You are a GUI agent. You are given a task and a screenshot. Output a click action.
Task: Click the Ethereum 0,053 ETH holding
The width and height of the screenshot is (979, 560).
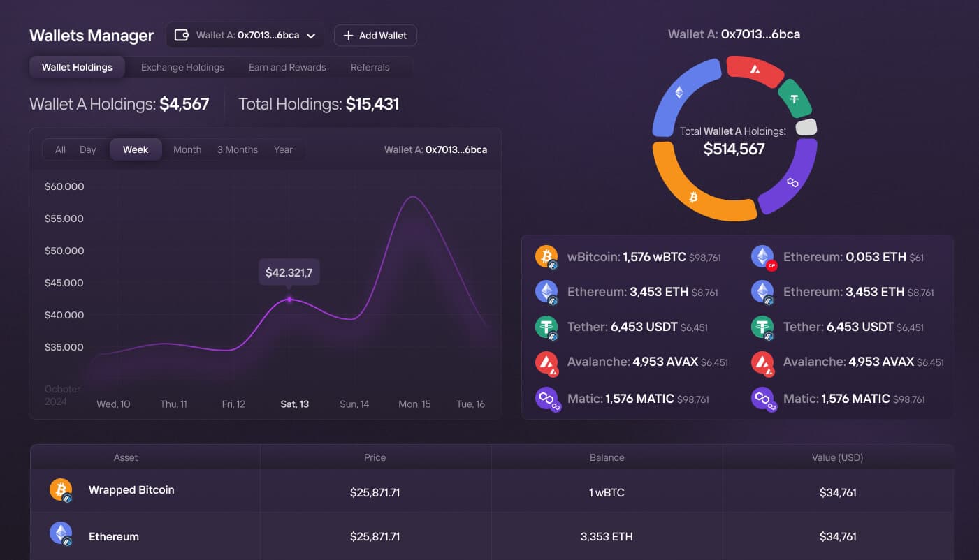(853, 257)
